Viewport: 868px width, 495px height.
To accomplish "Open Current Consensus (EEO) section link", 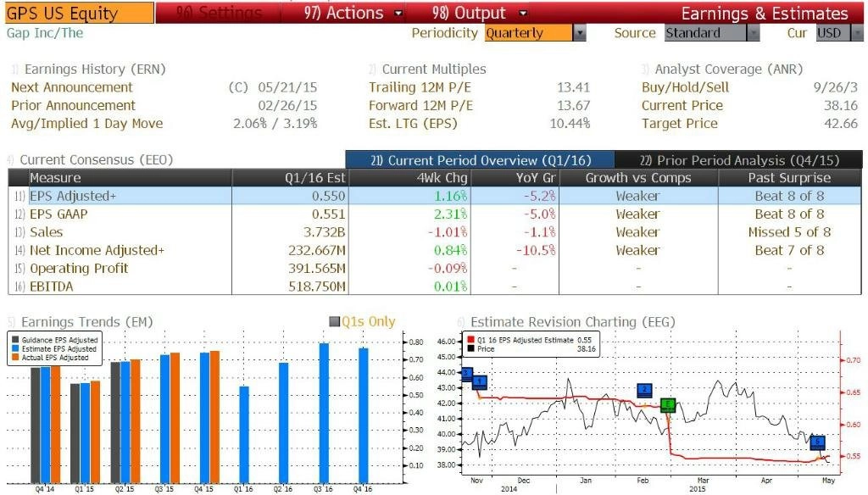I will click(x=97, y=160).
